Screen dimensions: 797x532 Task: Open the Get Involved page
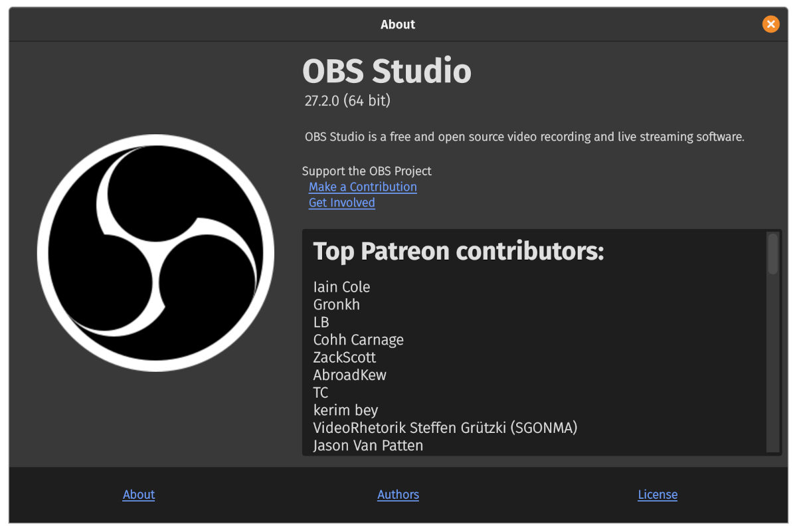point(341,203)
